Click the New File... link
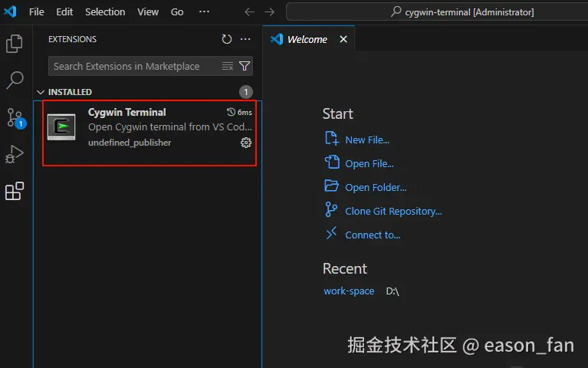 click(367, 140)
